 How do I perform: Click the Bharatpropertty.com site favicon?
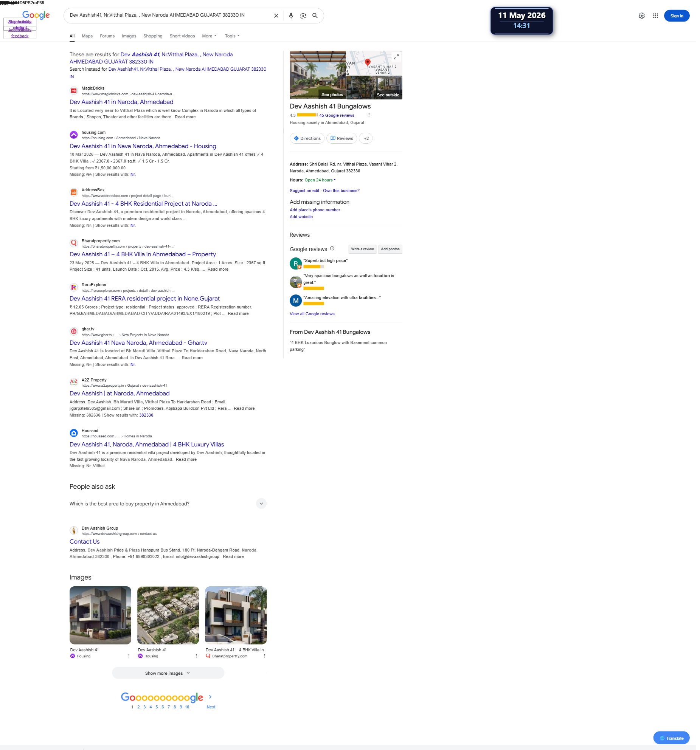74,243
